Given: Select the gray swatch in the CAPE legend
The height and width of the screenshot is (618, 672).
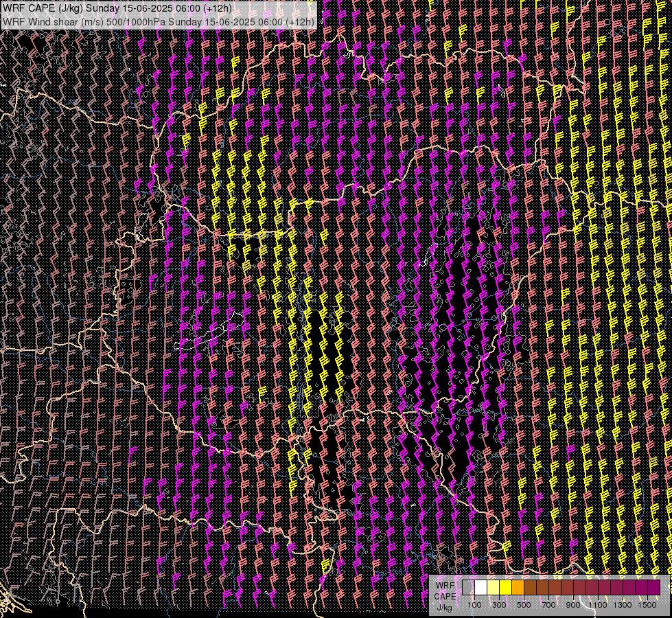Looking at the screenshot, I should (x=468, y=587).
